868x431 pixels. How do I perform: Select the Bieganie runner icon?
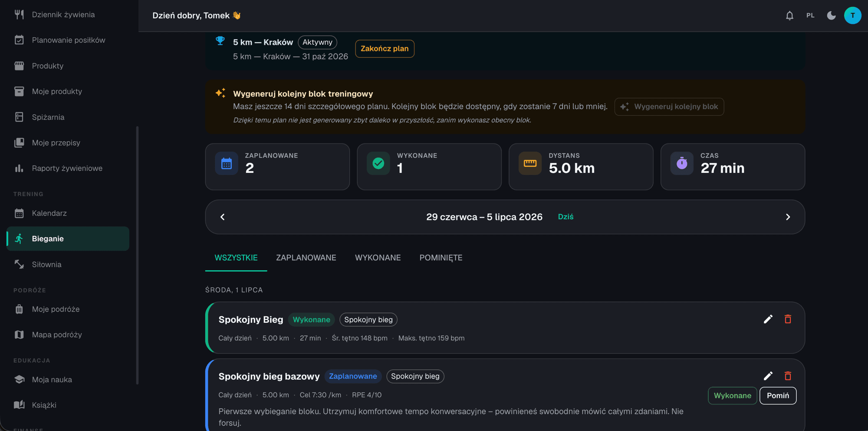click(x=19, y=239)
